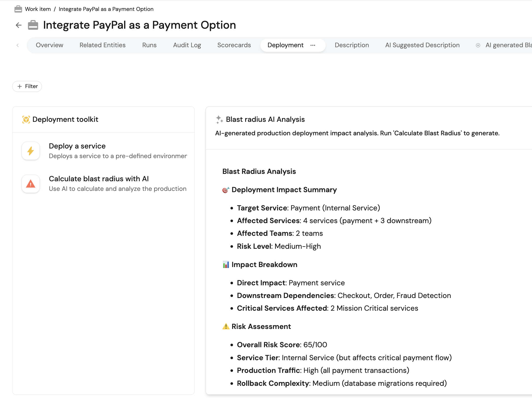Run the Deploy a service action
Screen dimensions: 532x398
pyautogui.click(x=77, y=146)
